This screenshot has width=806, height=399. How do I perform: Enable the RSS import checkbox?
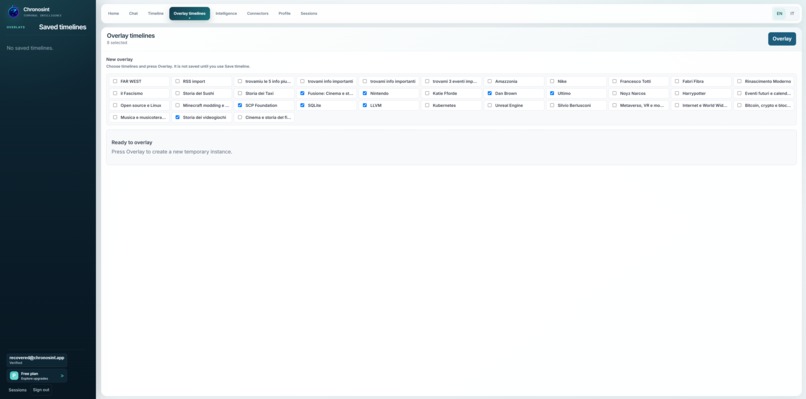coord(177,81)
